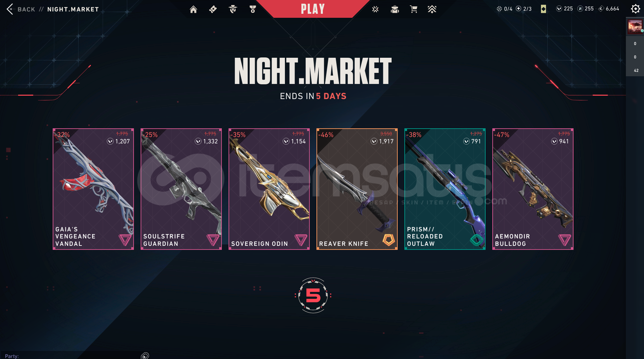Select the Reaver Knife offer card
The height and width of the screenshot is (359, 644).
pos(357,189)
